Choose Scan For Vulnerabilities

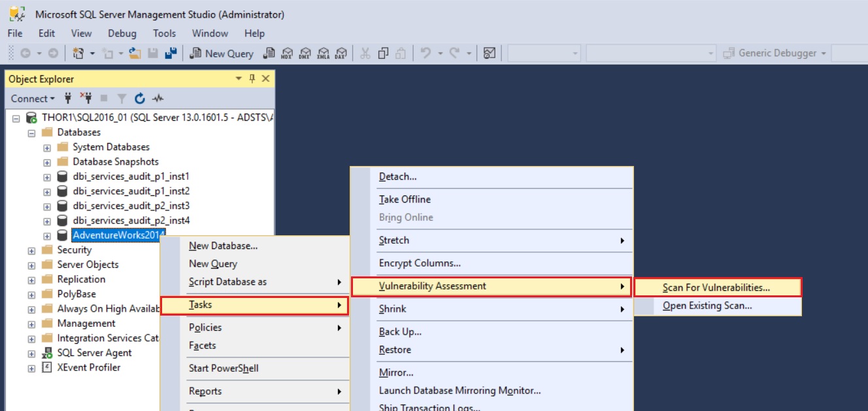pyautogui.click(x=718, y=288)
